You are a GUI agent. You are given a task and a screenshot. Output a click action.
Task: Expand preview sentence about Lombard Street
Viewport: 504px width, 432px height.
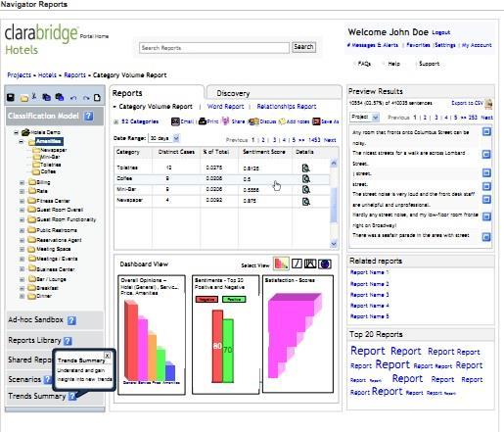tap(486, 154)
